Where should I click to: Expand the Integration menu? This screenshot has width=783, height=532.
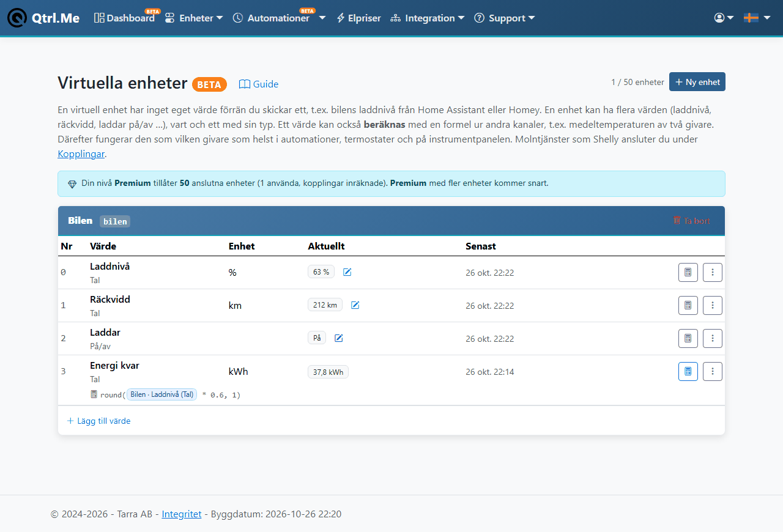(428, 18)
